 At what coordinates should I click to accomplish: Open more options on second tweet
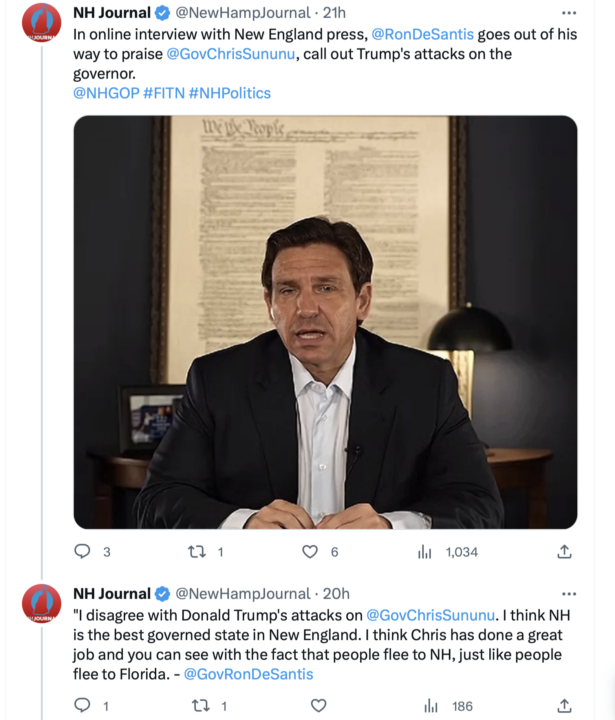(x=569, y=594)
